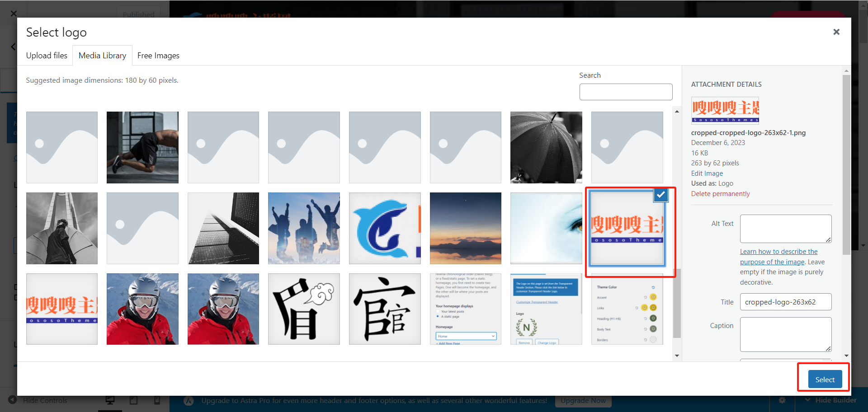
Task: Click Delete permanently
Action: point(720,194)
